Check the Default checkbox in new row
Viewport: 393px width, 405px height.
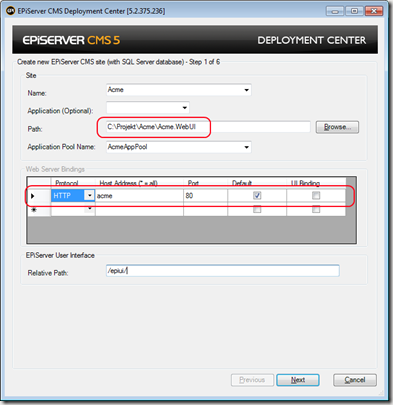point(257,209)
